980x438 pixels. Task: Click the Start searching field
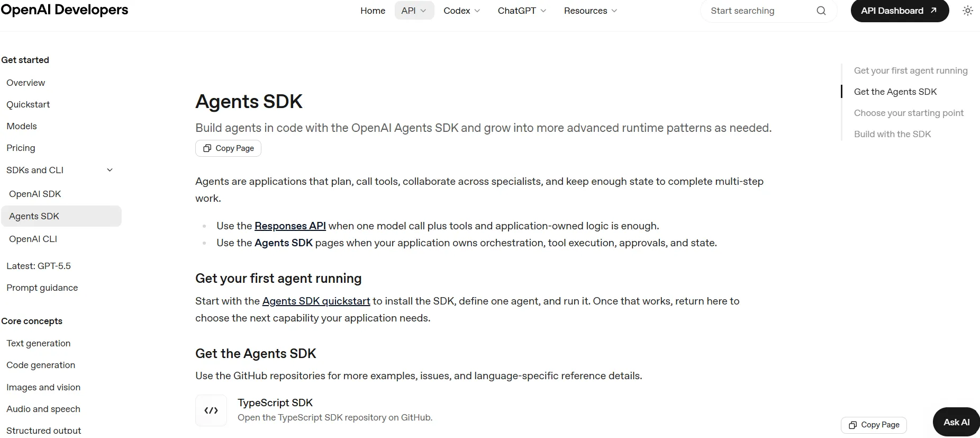768,11
